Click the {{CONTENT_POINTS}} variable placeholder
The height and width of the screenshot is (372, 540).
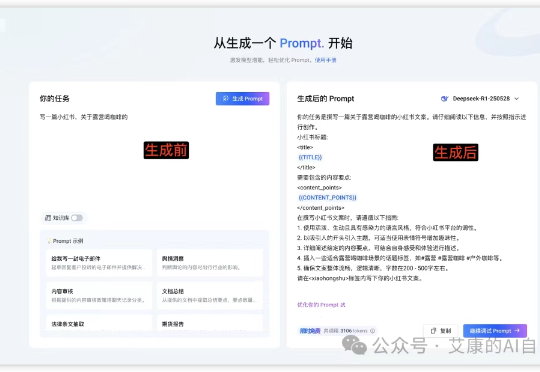coord(327,198)
